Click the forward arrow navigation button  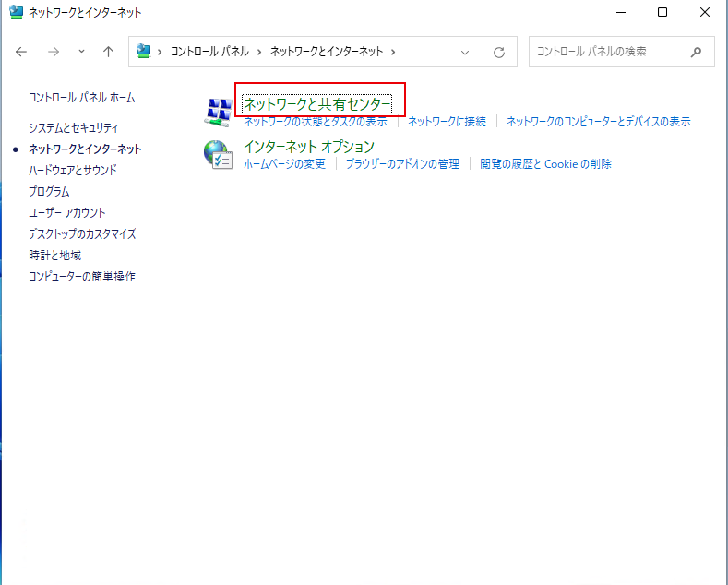[x=53, y=53]
